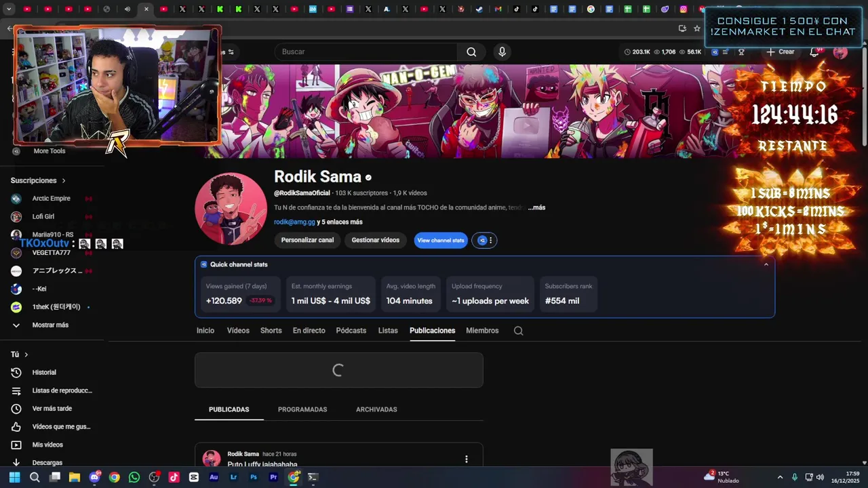Switch to Shorts channel tab
Image resolution: width=868 pixels, height=488 pixels.
point(271,331)
